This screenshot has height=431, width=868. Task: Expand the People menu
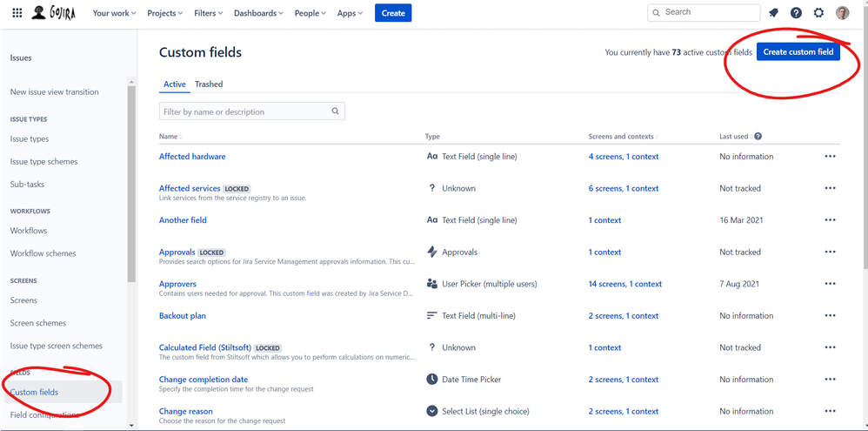point(310,13)
